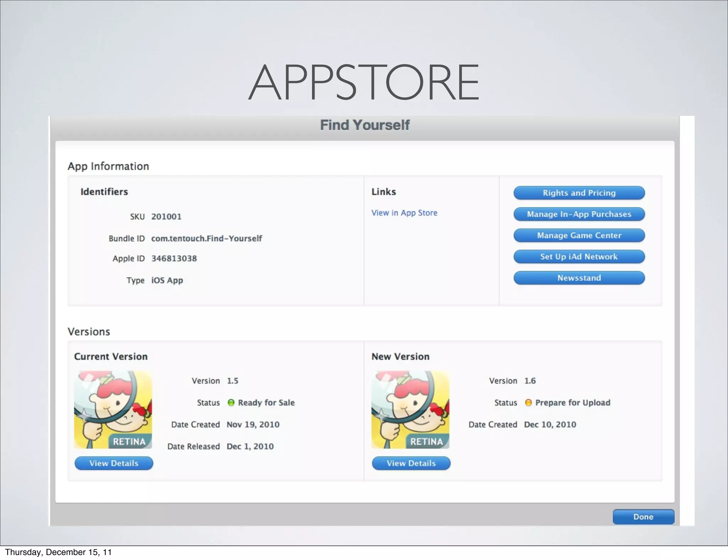Click the Prepare for Upload status text

pyautogui.click(x=573, y=403)
